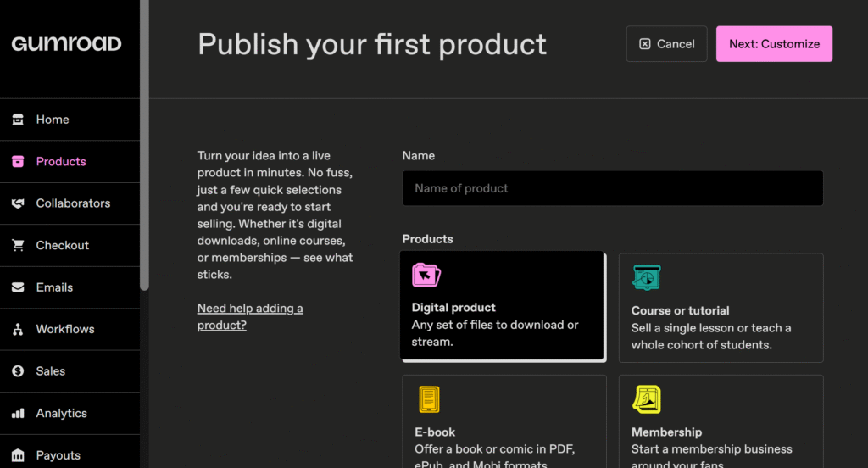The width and height of the screenshot is (868, 468).
Task: Click the "Name" field label
Action: pos(419,156)
